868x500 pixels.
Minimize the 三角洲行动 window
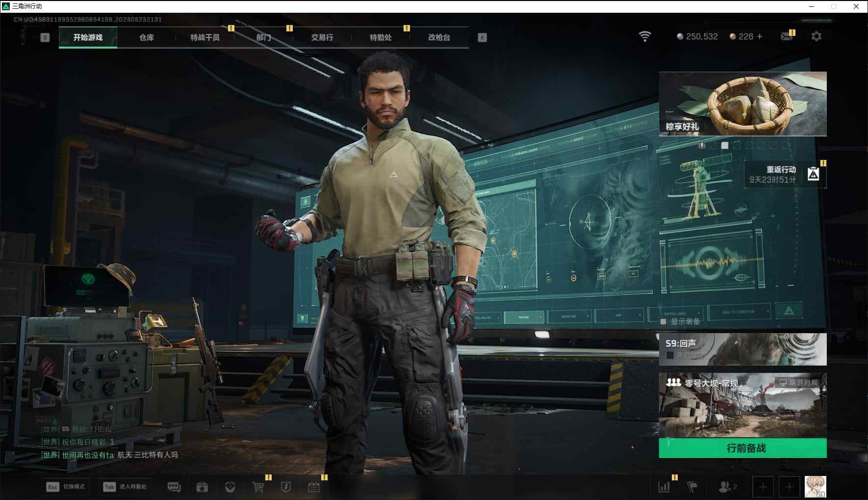[812, 6]
